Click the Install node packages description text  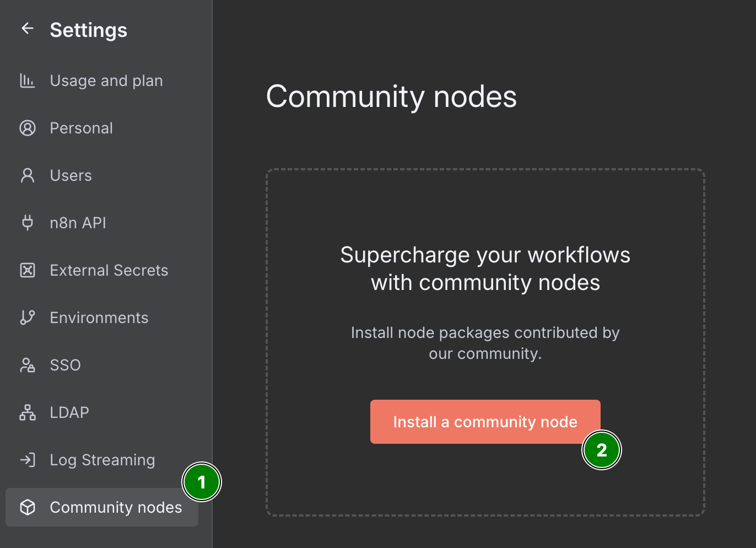point(485,343)
